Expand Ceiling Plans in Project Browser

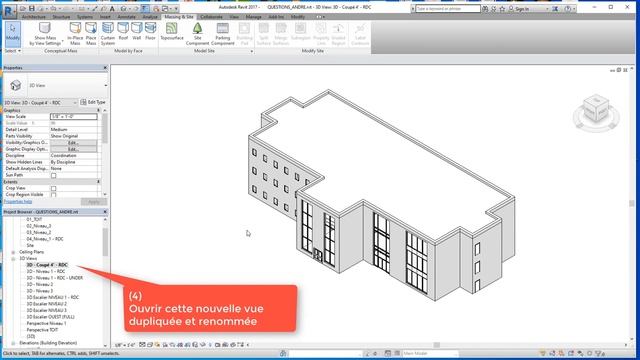tap(13, 252)
